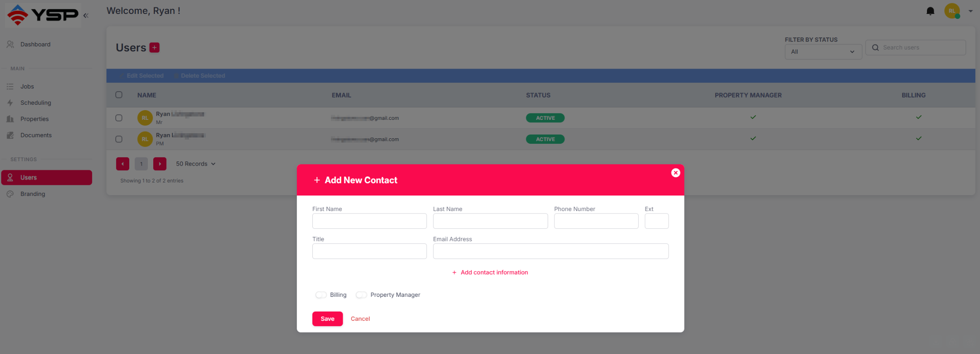Viewport: 980px width, 354px height.
Task: Toggle the Property Manager switch
Action: point(361,295)
